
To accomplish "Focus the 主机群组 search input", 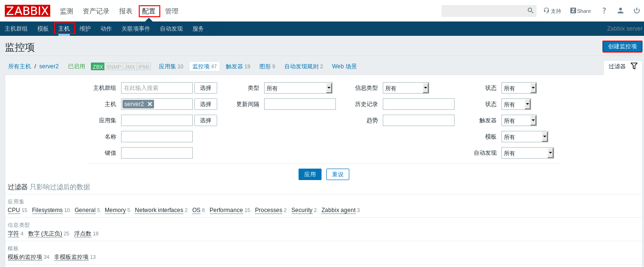I will point(157,88).
